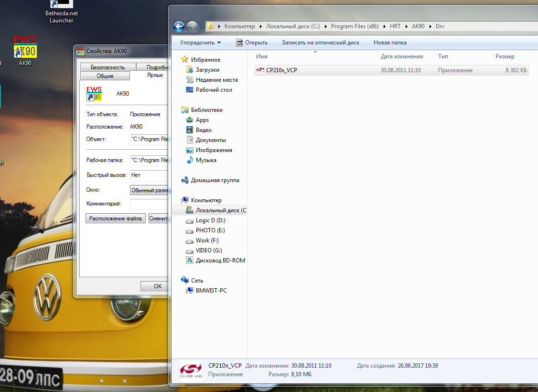Click Быстрый вызов field showing Нет
The image size is (538, 392).
pos(149,175)
